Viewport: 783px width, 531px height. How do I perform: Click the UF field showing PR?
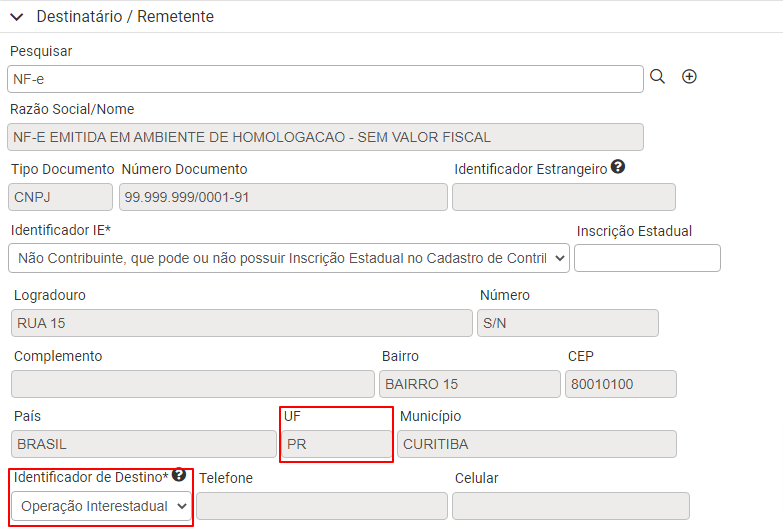[x=337, y=444]
